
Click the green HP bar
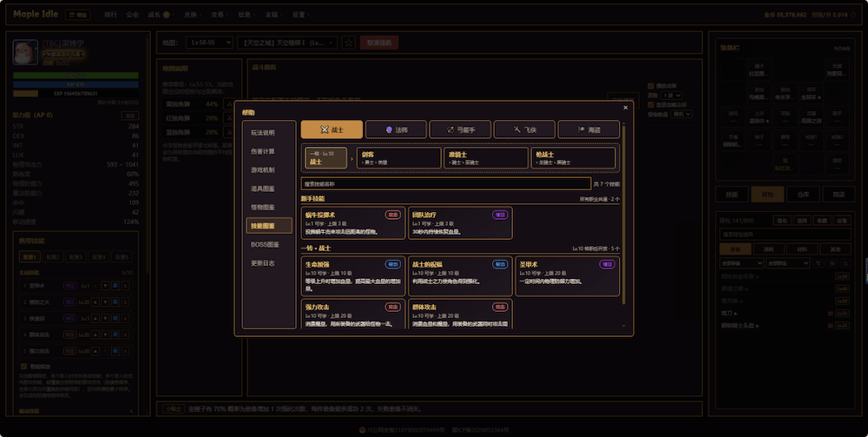(x=76, y=76)
